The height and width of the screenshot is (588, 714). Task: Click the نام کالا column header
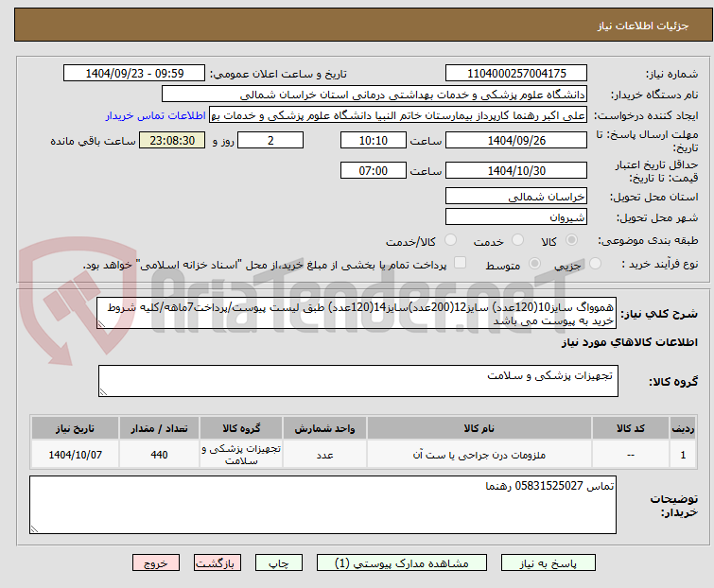click(479, 428)
